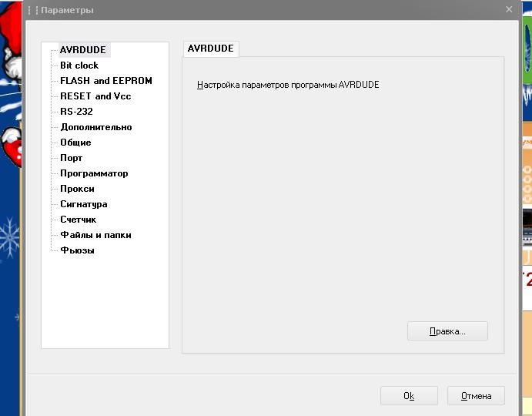Switch to the AVRDUDE tab header
The image size is (532, 416).
pos(211,49)
